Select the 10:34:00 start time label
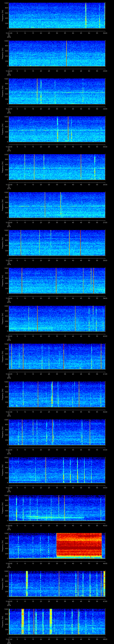The height and width of the screenshot is (644, 114). 9,147
